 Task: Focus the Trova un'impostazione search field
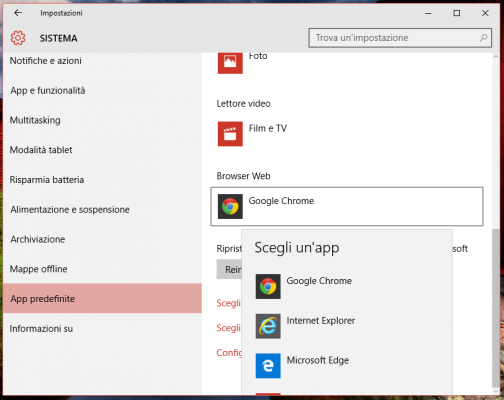[400, 38]
